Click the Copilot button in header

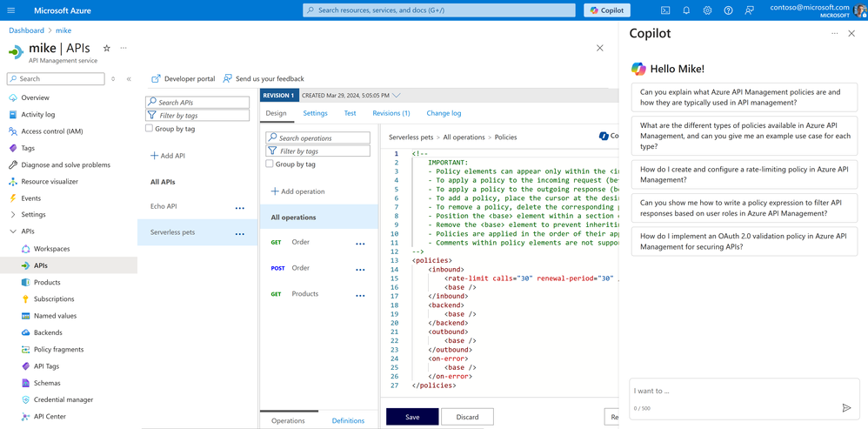pyautogui.click(x=607, y=10)
